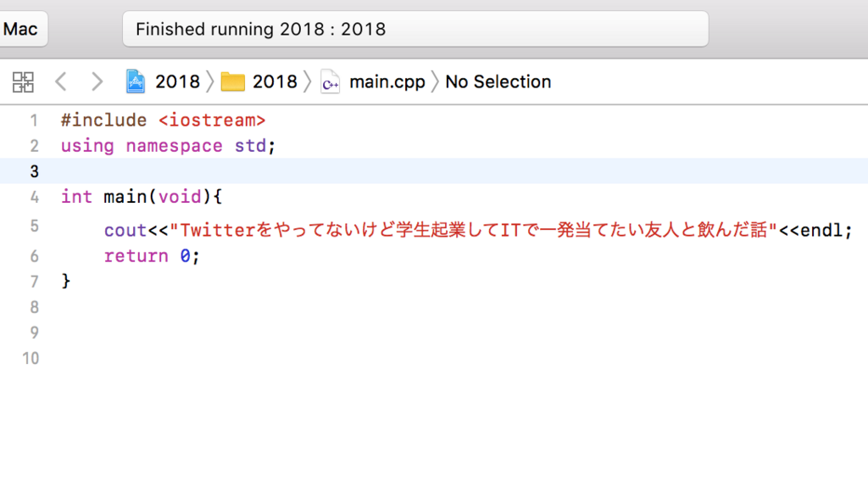Click the yellow 2018 folder icon
The width and height of the screenshot is (868, 487).
[232, 82]
